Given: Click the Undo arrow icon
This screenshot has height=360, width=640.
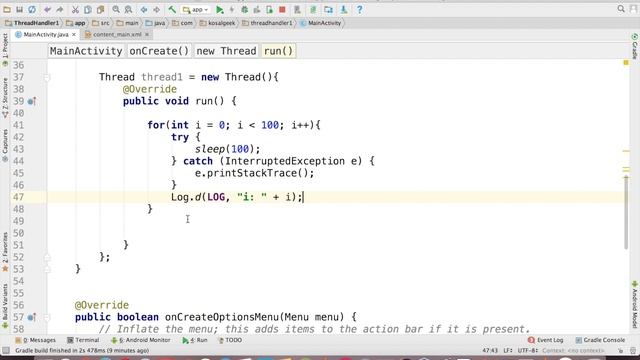Looking at the screenshot, I should point(47,9).
